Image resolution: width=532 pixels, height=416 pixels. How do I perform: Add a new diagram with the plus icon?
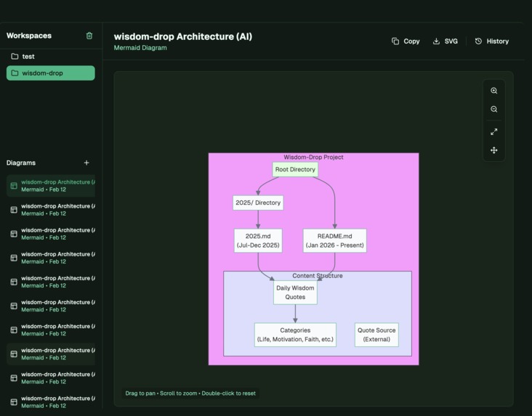click(86, 163)
